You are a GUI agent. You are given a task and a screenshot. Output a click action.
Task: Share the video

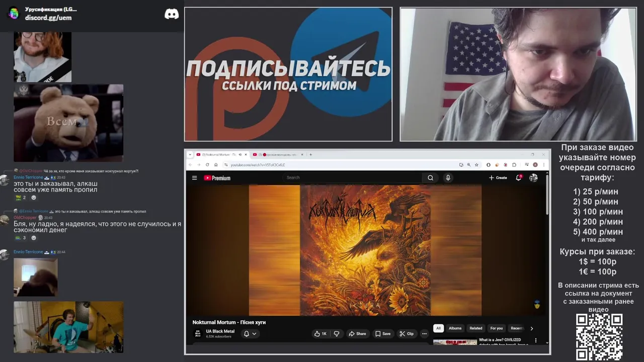(357, 333)
